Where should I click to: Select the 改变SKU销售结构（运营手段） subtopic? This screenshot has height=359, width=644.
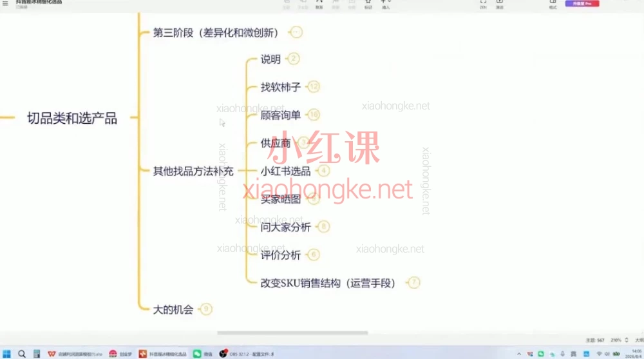(x=328, y=283)
